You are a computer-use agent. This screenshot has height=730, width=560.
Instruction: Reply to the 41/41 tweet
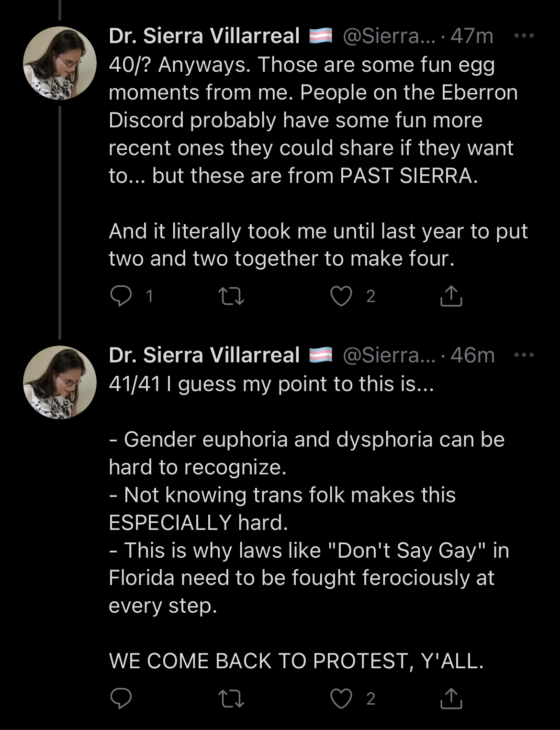[x=121, y=698]
